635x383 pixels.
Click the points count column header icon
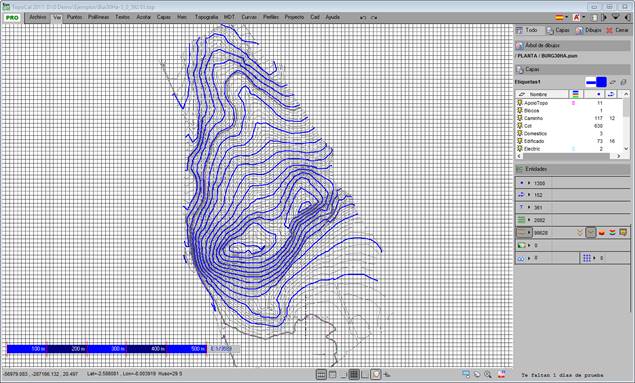click(x=599, y=94)
